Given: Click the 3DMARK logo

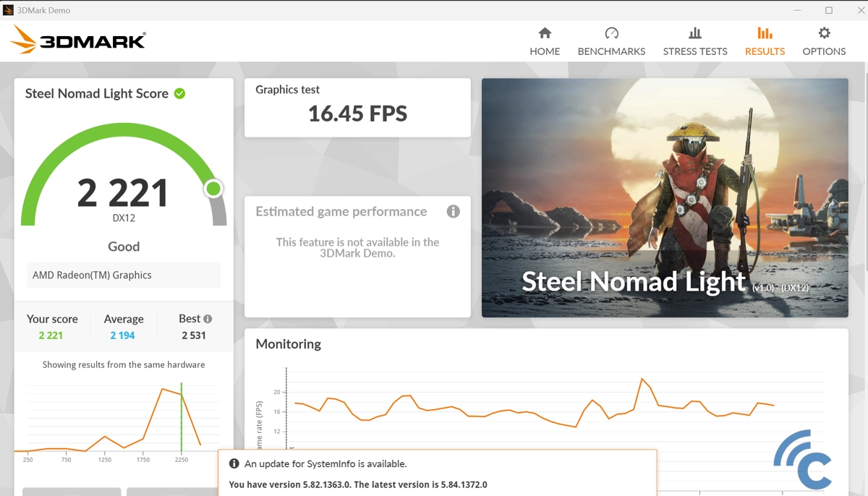Looking at the screenshot, I should 78,40.
